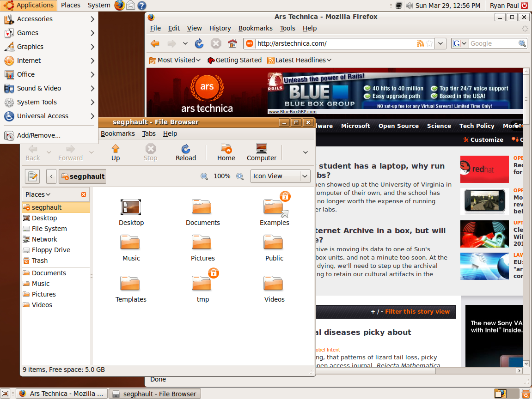Viewport: 532px width, 400px height.
Task: Click the Firefox launcher in top panel
Action: pyautogui.click(x=119, y=6)
